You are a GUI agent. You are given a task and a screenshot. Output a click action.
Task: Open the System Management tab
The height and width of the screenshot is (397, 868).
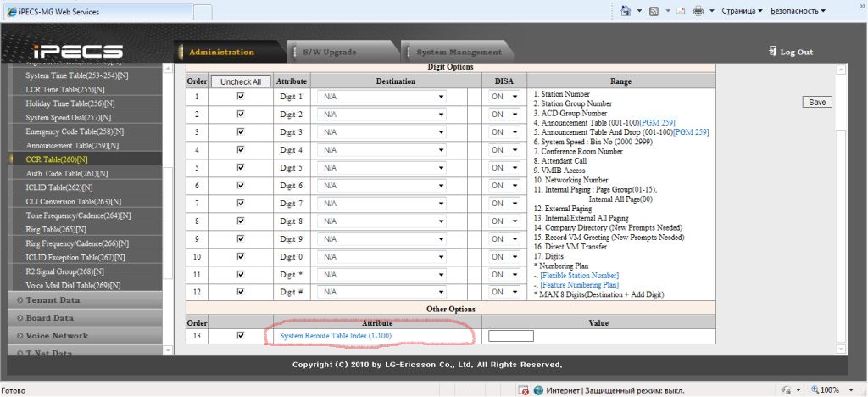coord(458,52)
